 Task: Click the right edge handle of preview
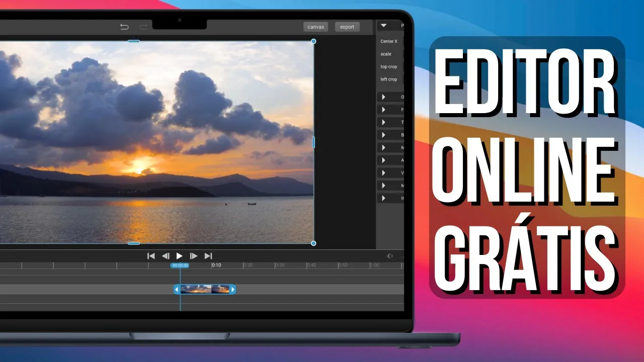click(313, 142)
